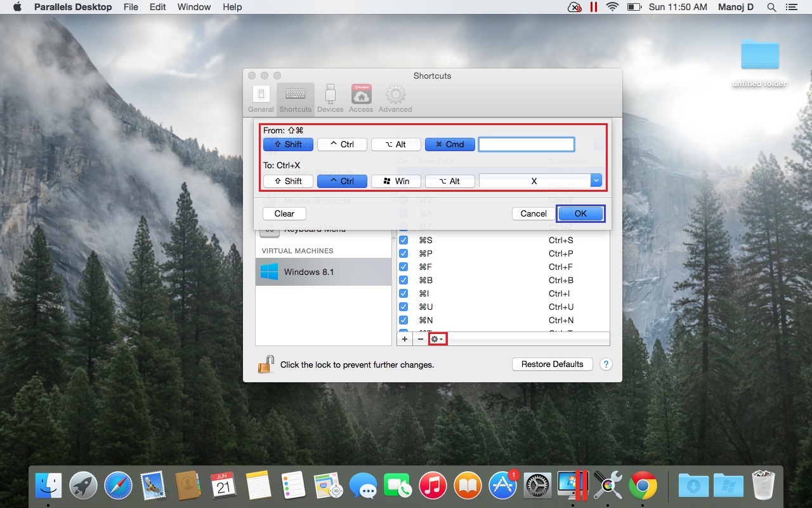Click the help question mark button

606,364
